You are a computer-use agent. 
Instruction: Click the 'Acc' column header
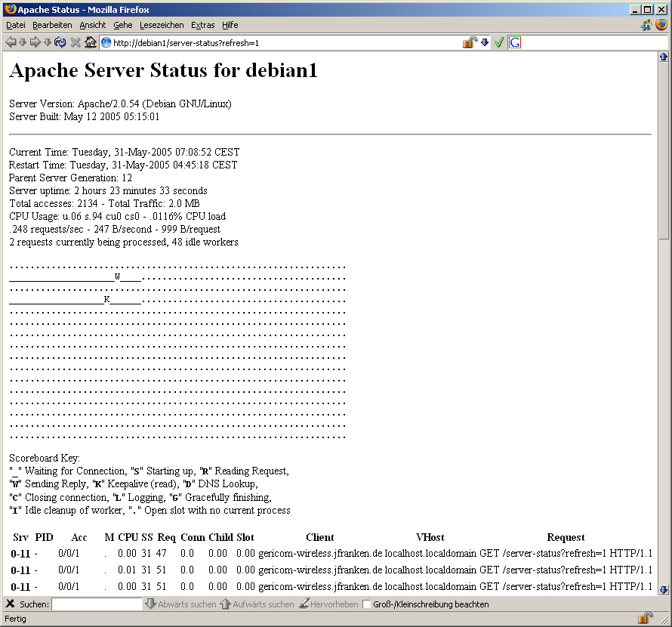(x=79, y=537)
